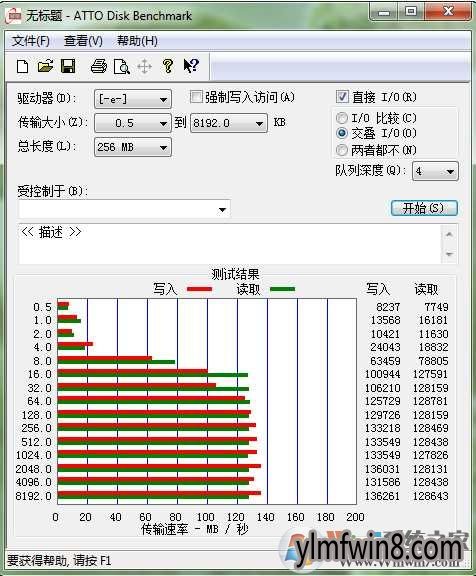Open the 受控制于 dropdown
Screen dimensions: 476x576
pyautogui.click(x=124, y=209)
